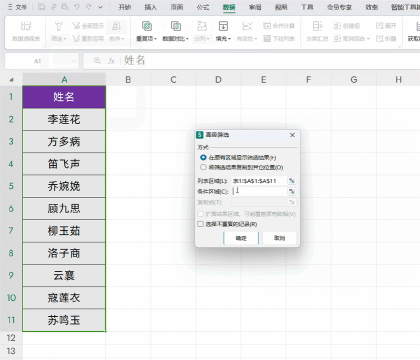Switch to the 公式 ribbon tab

coord(203,7)
